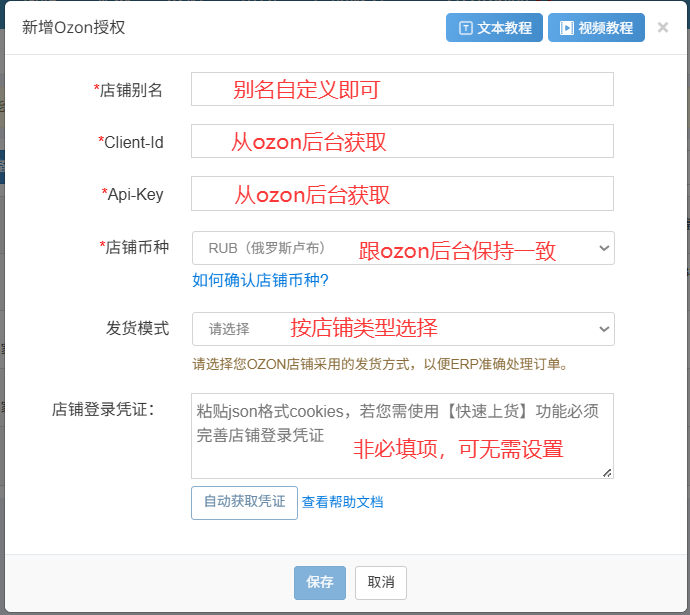690x615 pixels.
Task: Expand the 发货模式 dropdown chevron arrow
Action: pos(604,329)
